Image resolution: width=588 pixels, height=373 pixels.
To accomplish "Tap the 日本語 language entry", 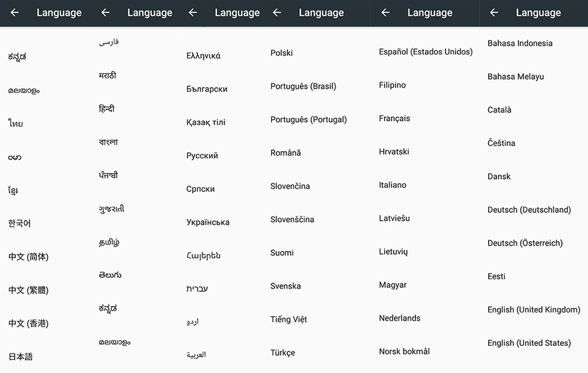I will tap(21, 357).
